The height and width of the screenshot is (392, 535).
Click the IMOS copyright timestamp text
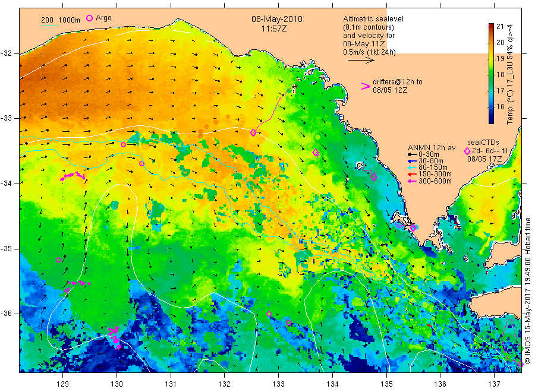pyautogui.click(x=528, y=291)
